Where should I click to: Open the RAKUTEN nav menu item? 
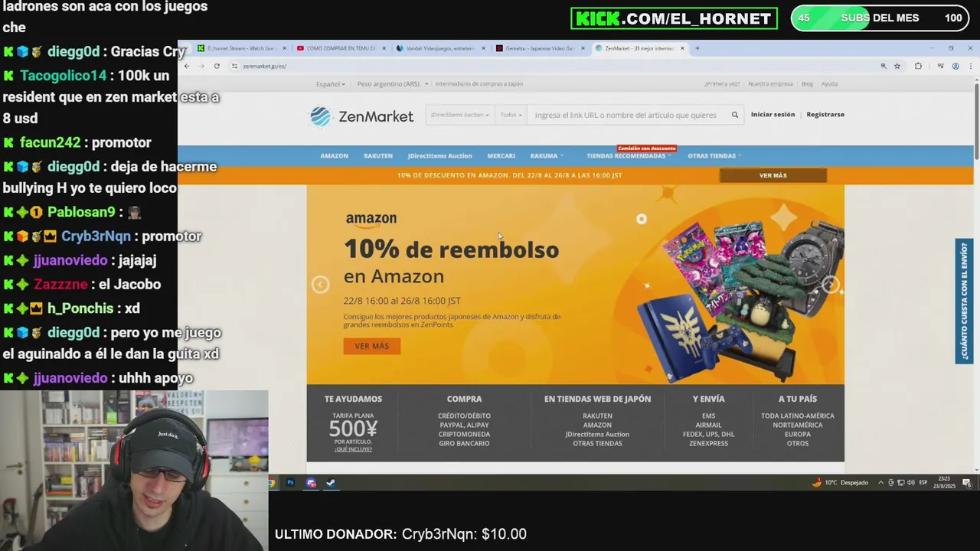pyautogui.click(x=378, y=156)
